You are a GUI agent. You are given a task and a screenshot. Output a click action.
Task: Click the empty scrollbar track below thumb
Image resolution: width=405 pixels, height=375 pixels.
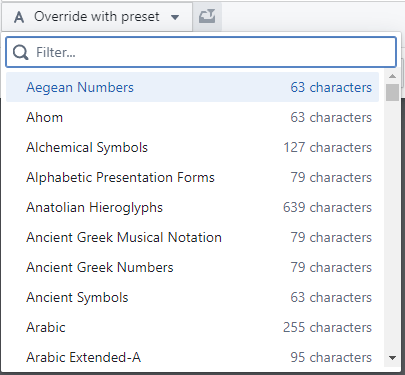click(x=392, y=226)
